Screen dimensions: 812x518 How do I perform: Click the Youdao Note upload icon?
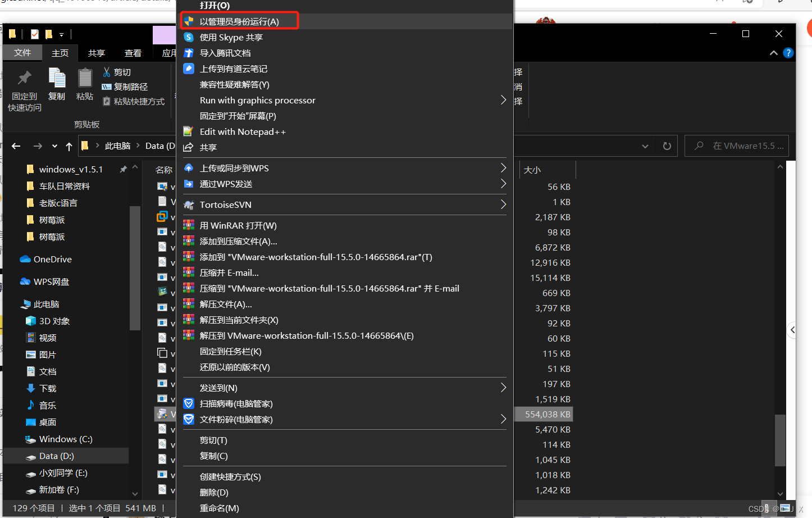coord(189,69)
